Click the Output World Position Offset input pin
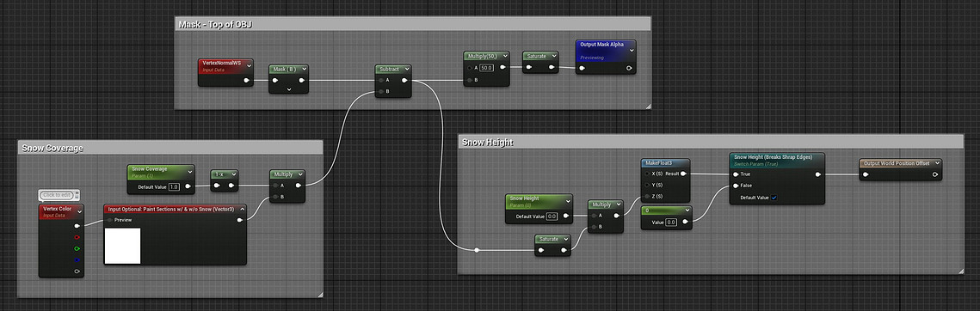The width and height of the screenshot is (980, 311). [x=865, y=174]
